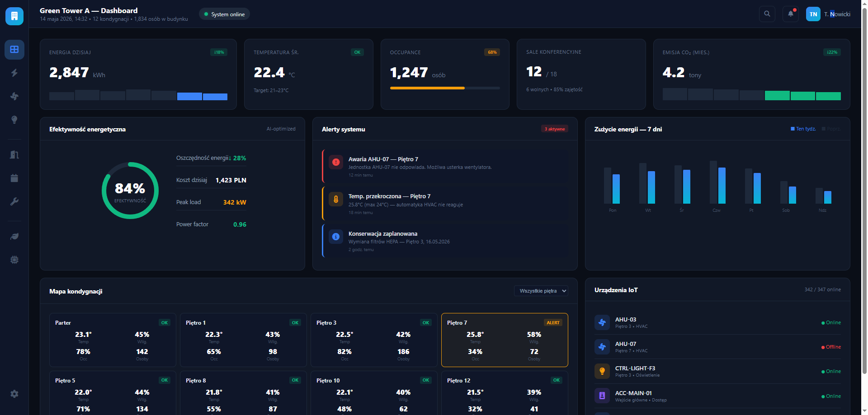Click the AHU-07 fan device icon
This screenshot has height=415, width=868.
(602, 347)
